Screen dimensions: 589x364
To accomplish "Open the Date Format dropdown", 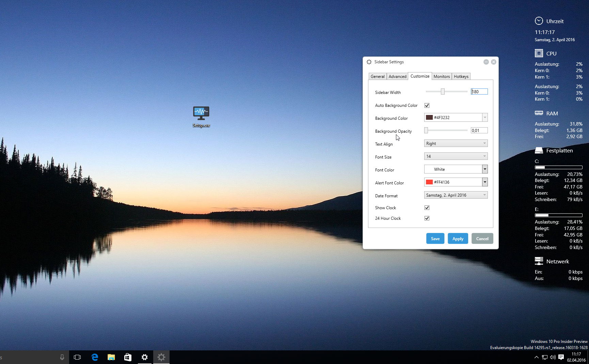I will pos(456,195).
